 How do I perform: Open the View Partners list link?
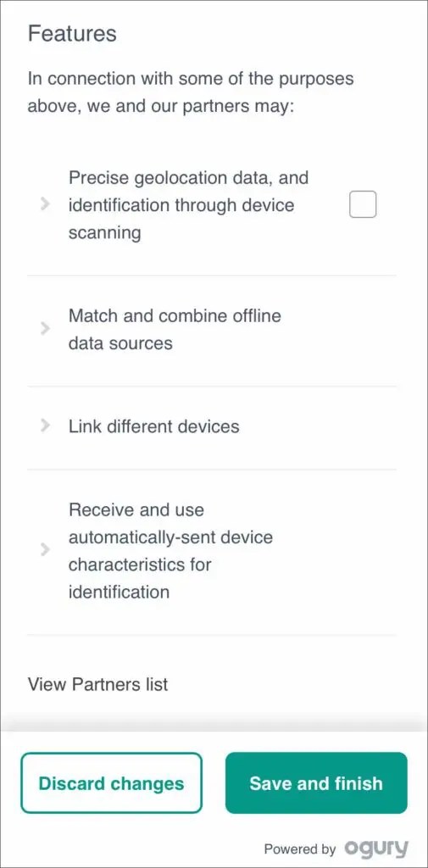click(98, 684)
